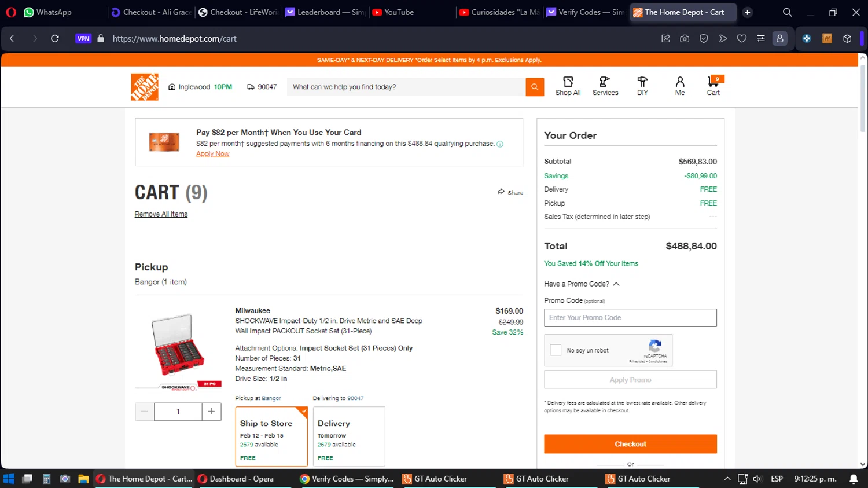The width and height of the screenshot is (868, 488).
Task: Change delivery ZIP code 90047 in header
Action: pos(262,87)
